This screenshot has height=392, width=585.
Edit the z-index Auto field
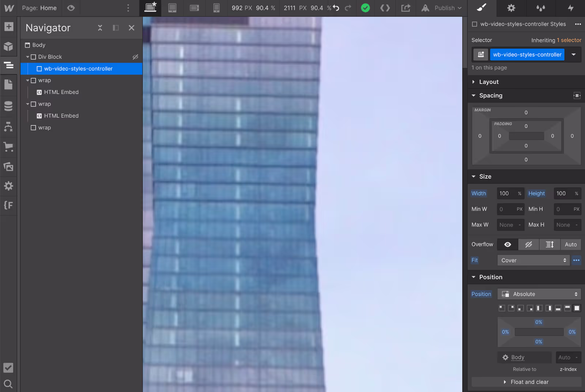point(568,357)
